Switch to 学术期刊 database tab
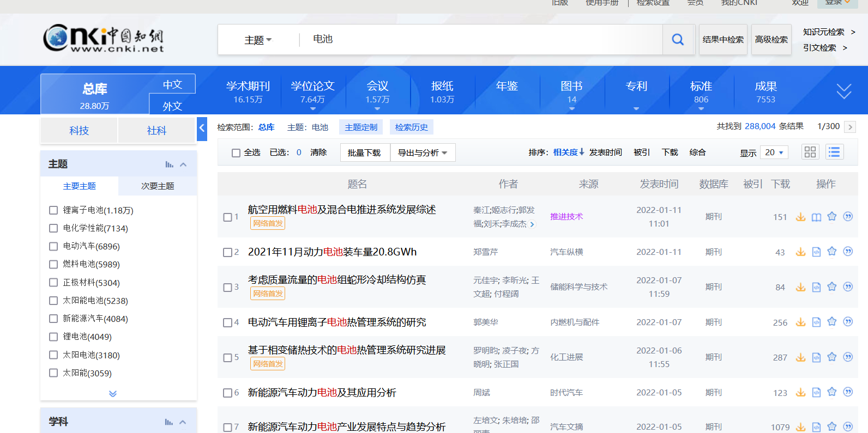 click(248, 92)
